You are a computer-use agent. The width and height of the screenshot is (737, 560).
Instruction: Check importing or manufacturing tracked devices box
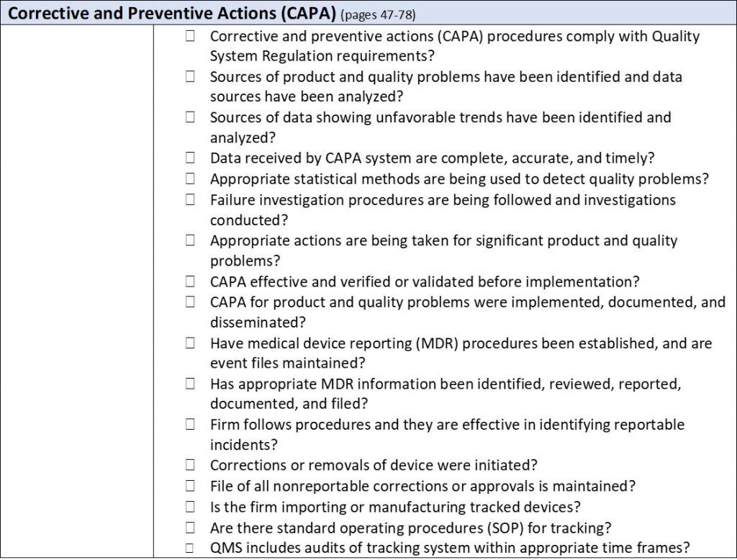click(190, 507)
